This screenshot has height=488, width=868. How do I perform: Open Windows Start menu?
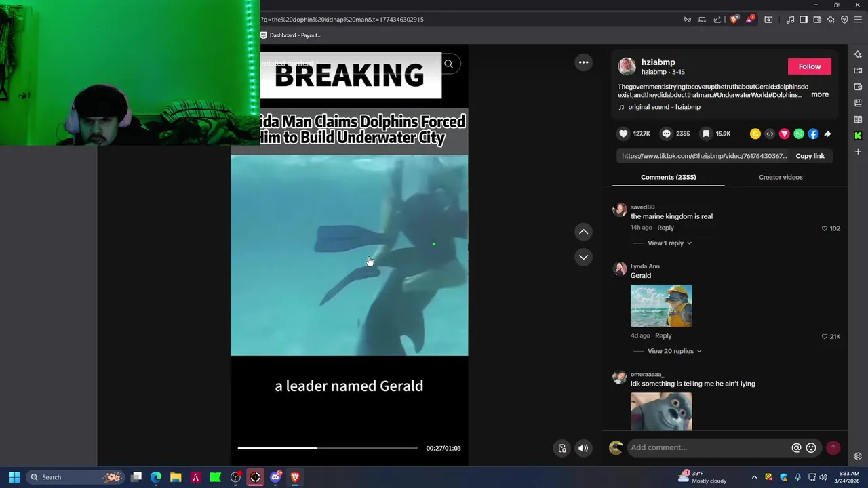[14, 477]
